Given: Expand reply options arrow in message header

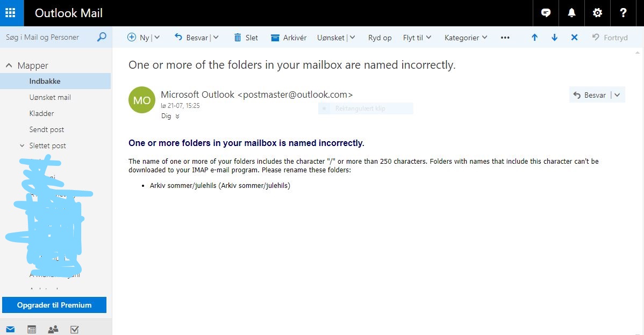Looking at the screenshot, I should coord(617,94).
